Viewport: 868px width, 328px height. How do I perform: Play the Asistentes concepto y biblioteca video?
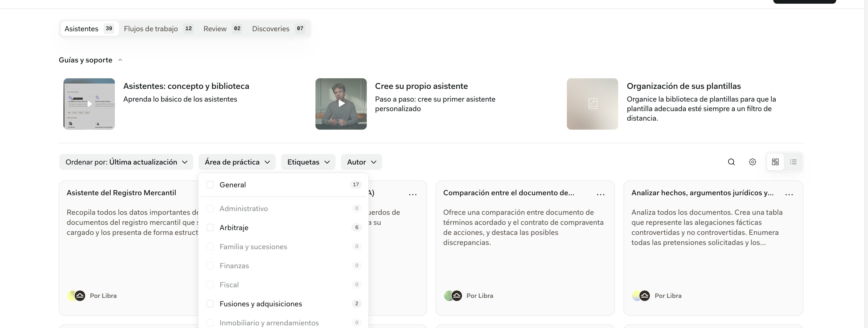pos(89,104)
